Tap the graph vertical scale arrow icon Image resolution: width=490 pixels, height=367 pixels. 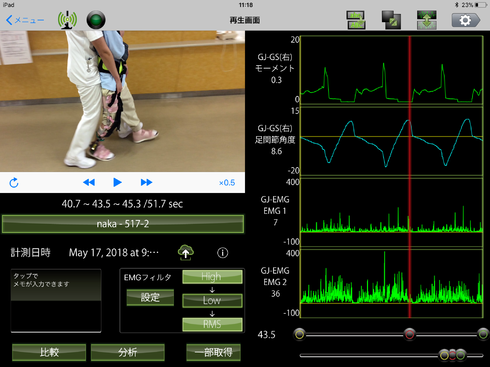tap(427, 20)
